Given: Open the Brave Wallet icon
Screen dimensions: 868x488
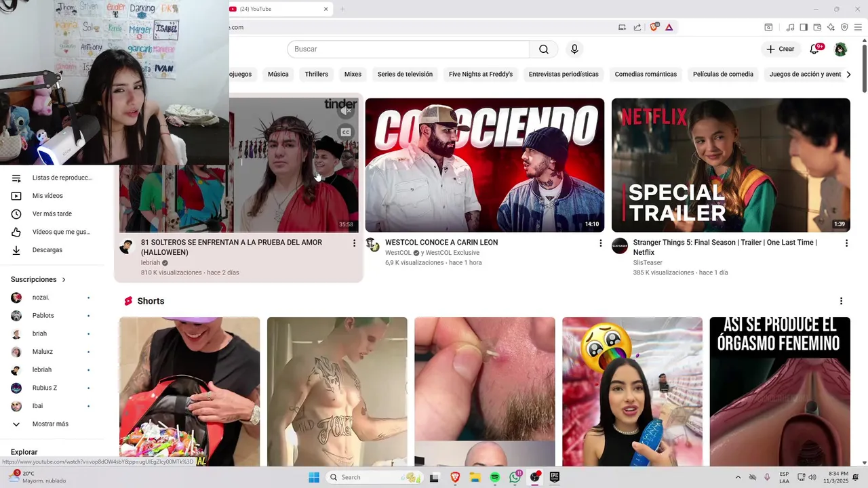Looking at the screenshot, I should (817, 27).
